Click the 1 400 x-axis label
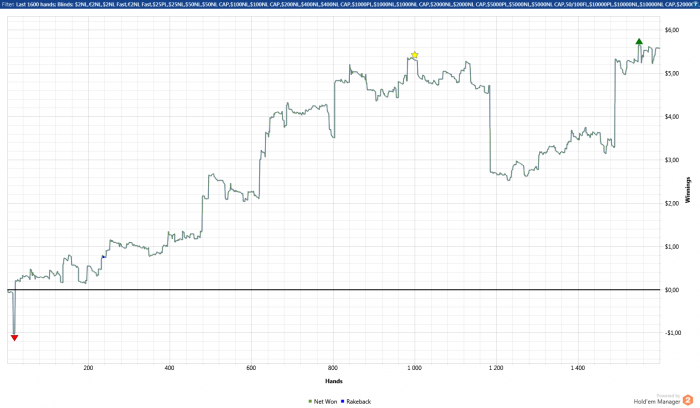700x408 pixels. (x=578, y=368)
